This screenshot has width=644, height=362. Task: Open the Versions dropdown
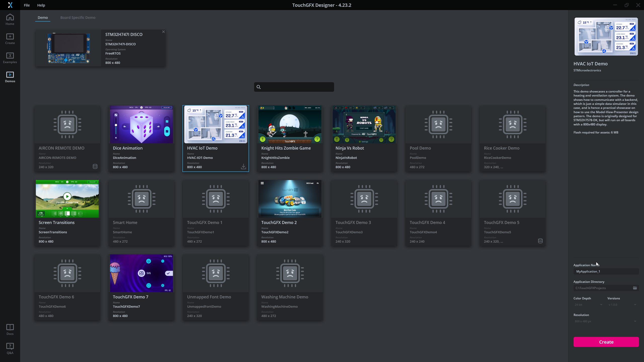pyautogui.click(x=622, y=305)
